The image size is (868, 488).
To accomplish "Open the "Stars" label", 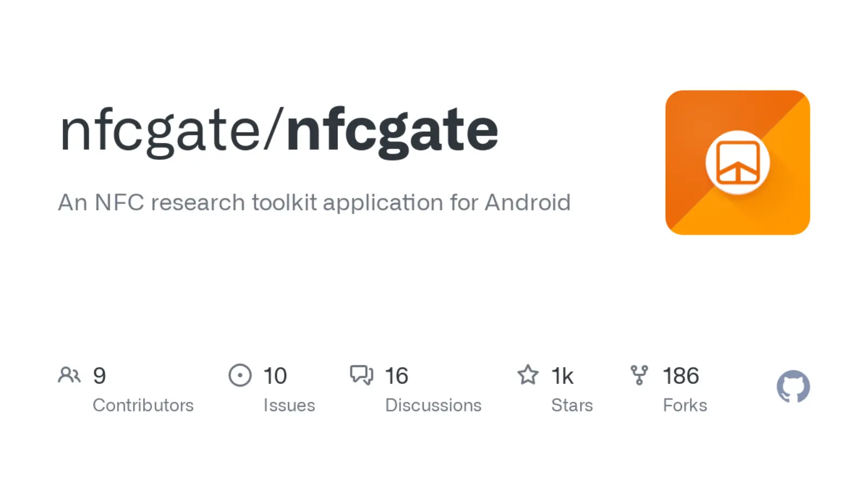I will tap(572, 405).
